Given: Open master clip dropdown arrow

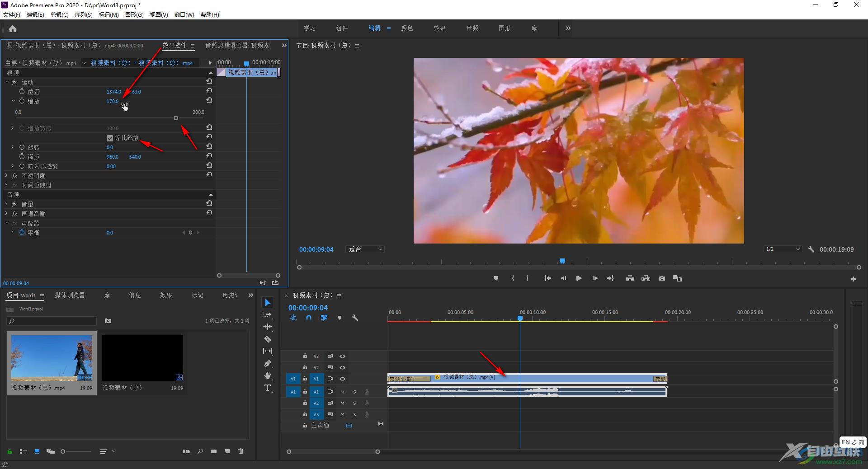Looking at the screenshot, I should tap(84, 63).
